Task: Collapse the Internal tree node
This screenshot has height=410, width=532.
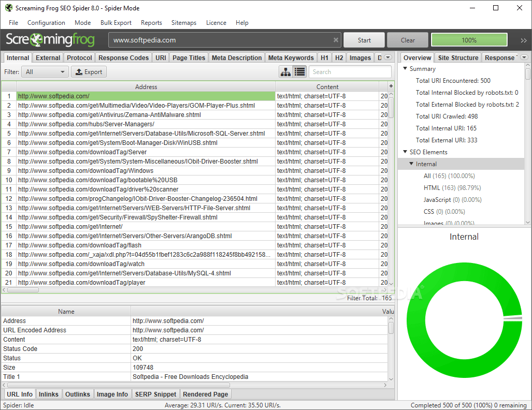Action: pyautogui.click(x=411, y=164)
